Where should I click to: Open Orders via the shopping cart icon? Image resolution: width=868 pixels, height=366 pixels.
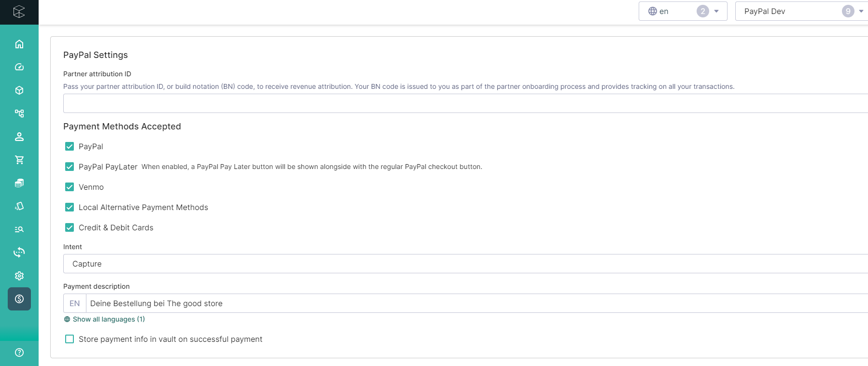[19, 160]
